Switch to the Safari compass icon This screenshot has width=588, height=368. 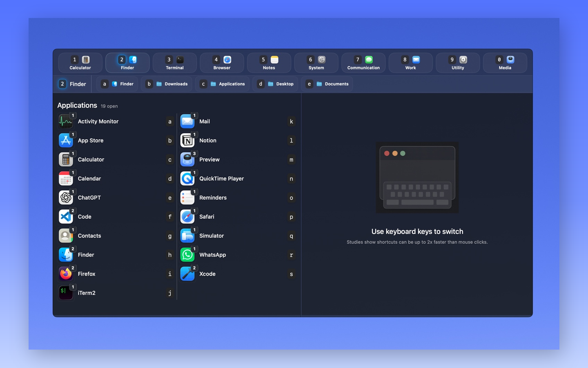187,217
